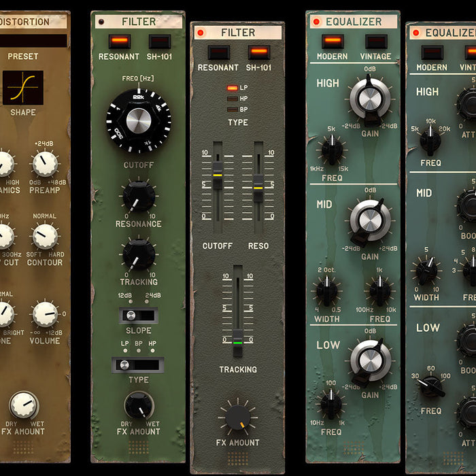476x476 pixels.
Task: Click the Tracking knob on green Filter
Action: click(x=139, y=254)
